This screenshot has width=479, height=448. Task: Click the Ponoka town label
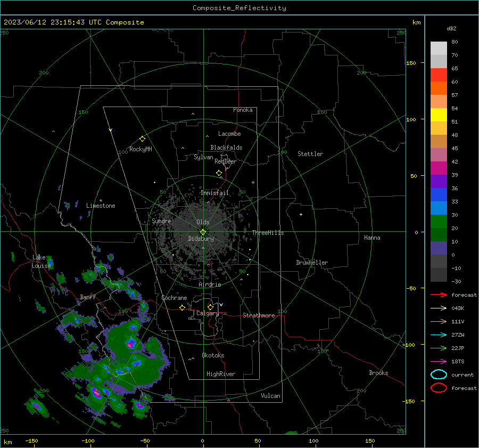click(243, 110)
